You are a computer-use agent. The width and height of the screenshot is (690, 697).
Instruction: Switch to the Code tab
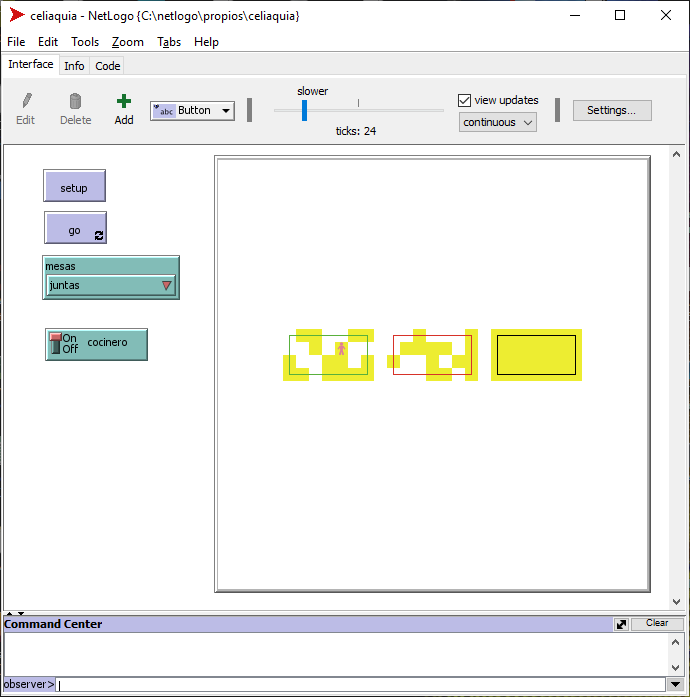click(108, 66)
